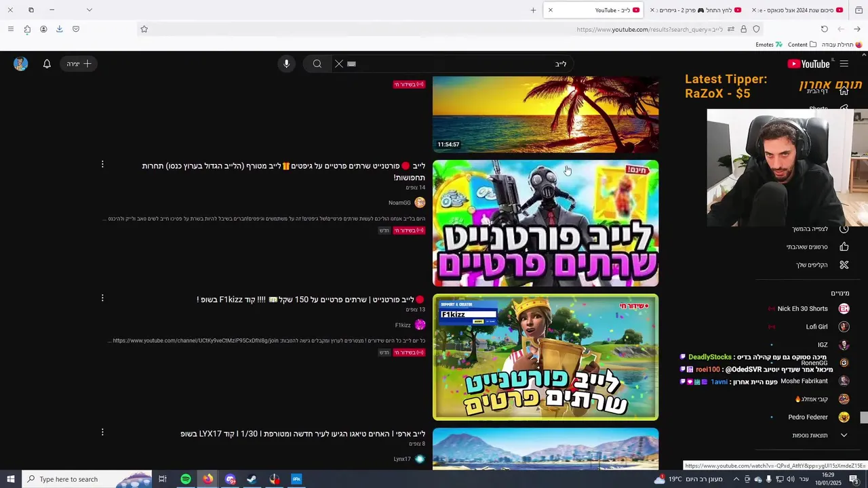Screen dimensions: 868x488
Task: Open the on-screen keyboard in search box
Action: 351,64
